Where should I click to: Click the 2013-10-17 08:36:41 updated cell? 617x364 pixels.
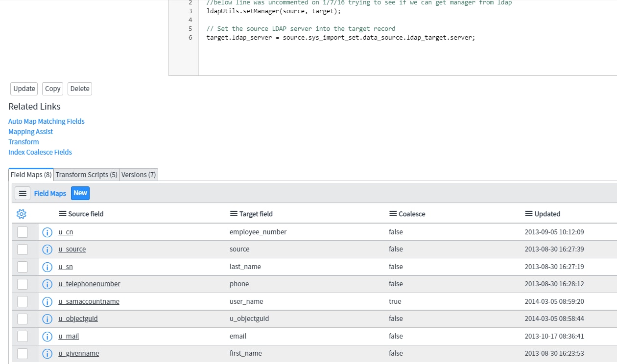click(554, 336)
